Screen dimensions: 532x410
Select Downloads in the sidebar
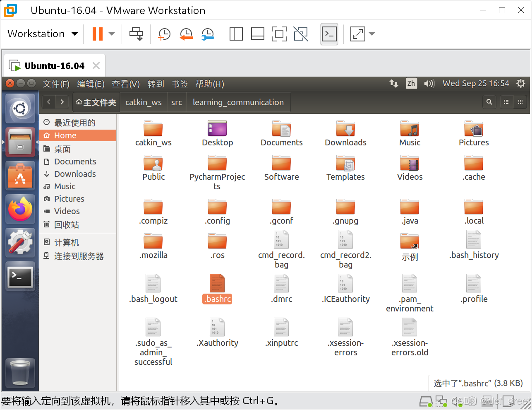click(78, 174)
